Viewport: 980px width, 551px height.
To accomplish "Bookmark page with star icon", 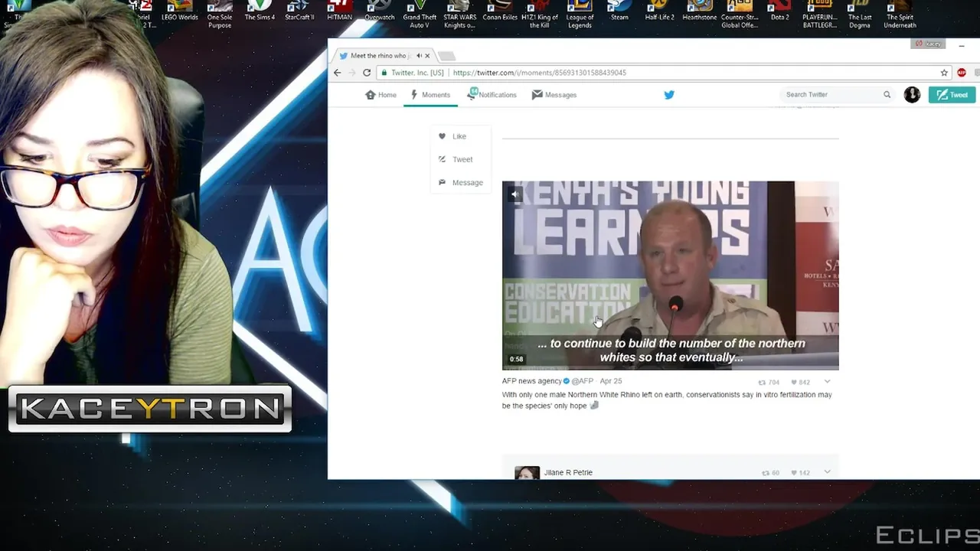I will click(944, 73).
